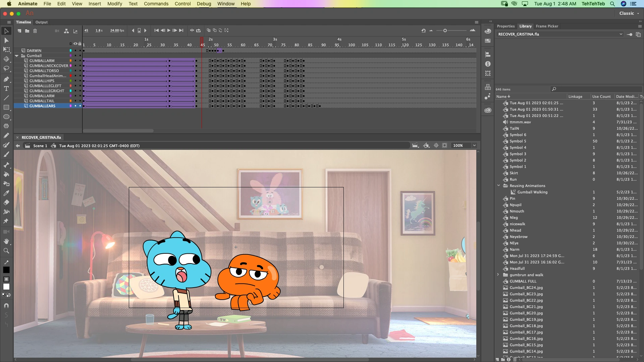The image size is (644, 362).
Task: Lock the DARWIN layer
Action: [x=80, y=51]
